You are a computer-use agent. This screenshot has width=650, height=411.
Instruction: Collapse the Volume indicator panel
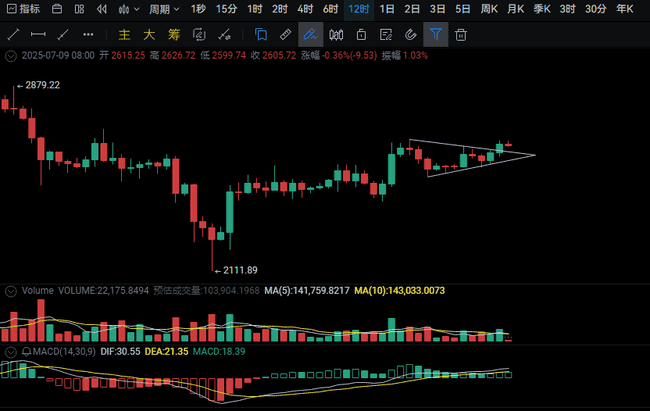[11, 291]
